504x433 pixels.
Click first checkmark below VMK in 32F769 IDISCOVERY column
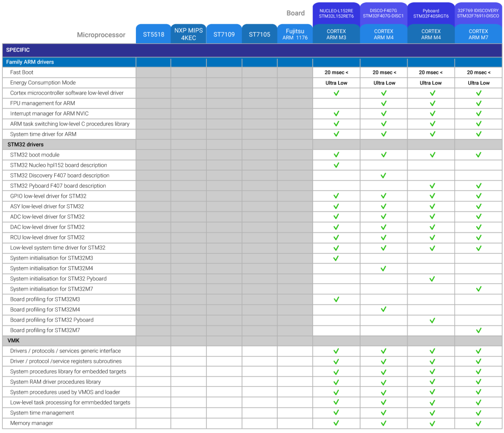pos(478,351)
